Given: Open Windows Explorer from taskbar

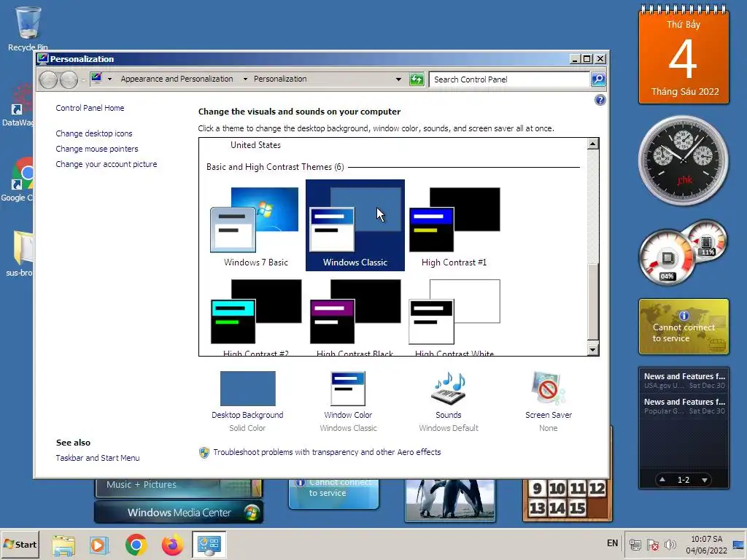Looking at the screenshot, I should 64,545.
